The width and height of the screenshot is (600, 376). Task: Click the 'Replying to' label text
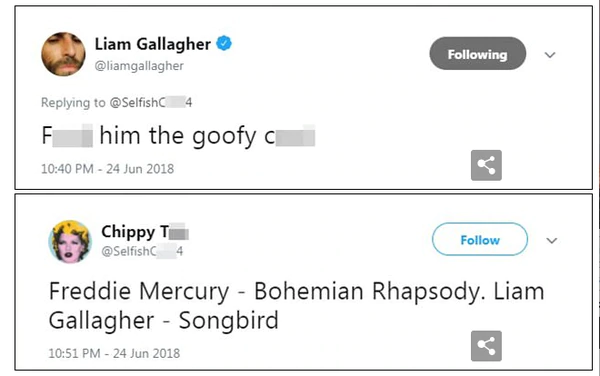tap(73, 103)
